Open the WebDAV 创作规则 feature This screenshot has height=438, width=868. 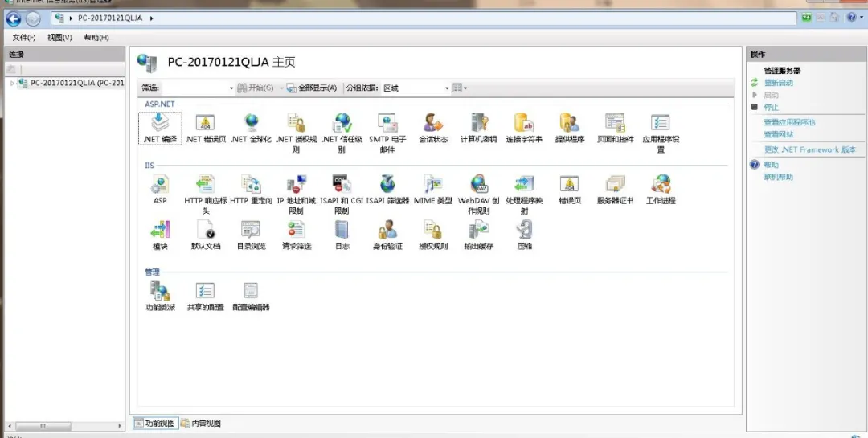click(x=479, y=194)
